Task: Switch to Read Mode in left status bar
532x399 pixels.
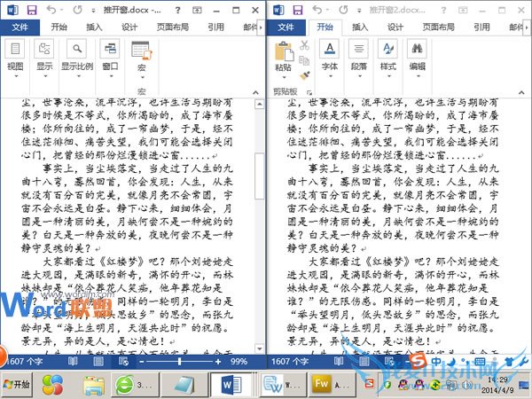Action: pos(73,362)
